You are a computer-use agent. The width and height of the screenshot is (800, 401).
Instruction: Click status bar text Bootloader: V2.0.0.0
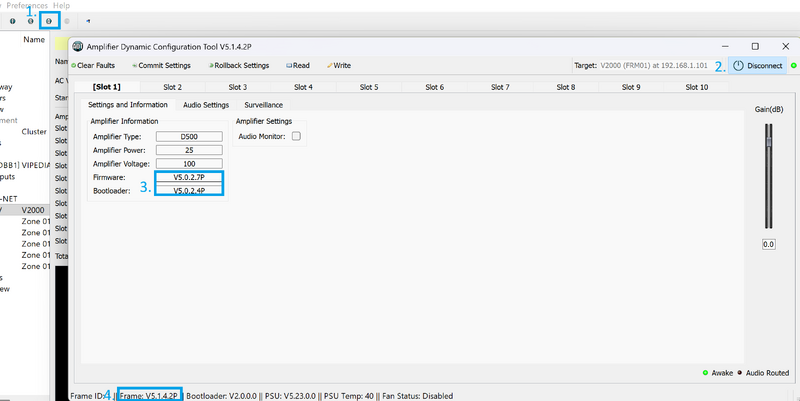[x=221, y=396]
